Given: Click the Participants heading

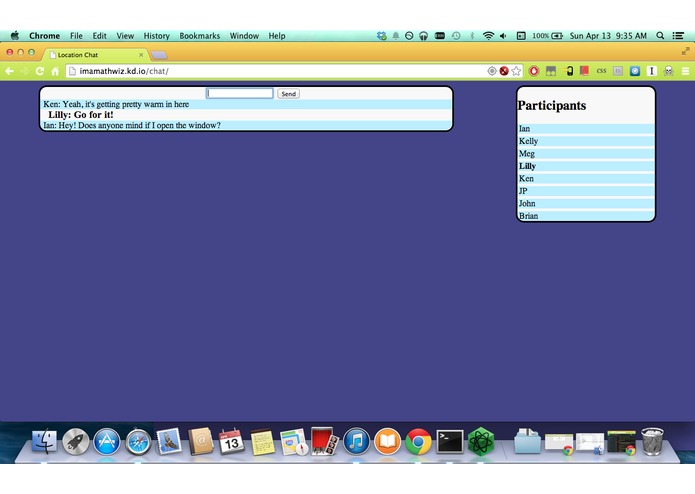Looking at the screenshot, I should click(x=552, y=105).
